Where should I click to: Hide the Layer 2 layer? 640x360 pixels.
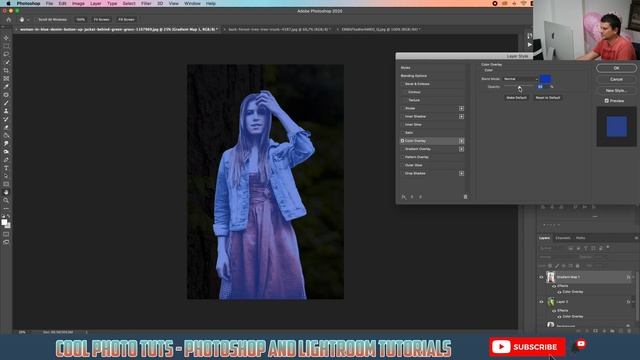coord(542,302)
